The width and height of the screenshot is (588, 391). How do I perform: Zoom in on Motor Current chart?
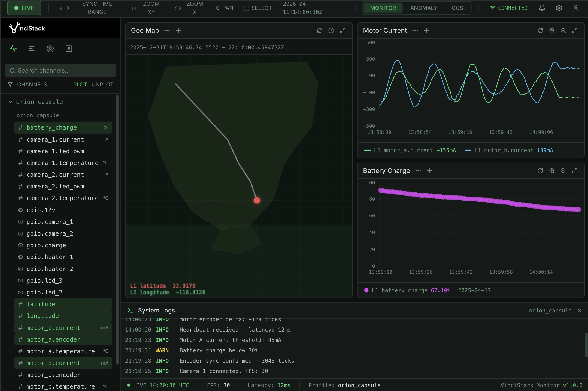click(x=552, y=31)
